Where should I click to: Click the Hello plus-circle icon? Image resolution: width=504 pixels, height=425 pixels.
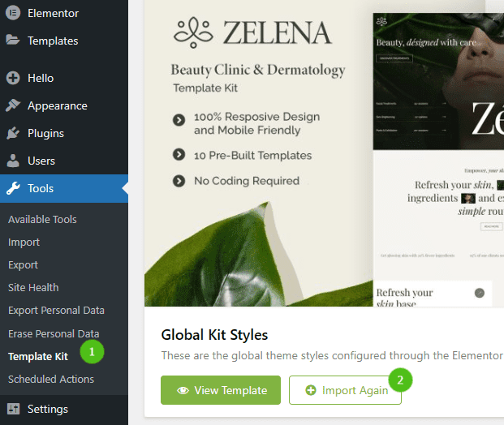point(13,78)
